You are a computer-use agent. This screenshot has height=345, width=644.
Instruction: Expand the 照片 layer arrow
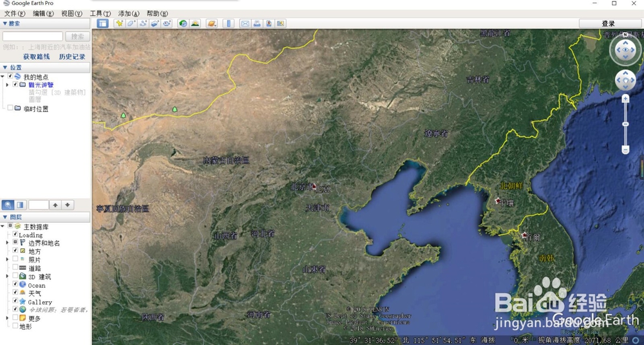7,259
